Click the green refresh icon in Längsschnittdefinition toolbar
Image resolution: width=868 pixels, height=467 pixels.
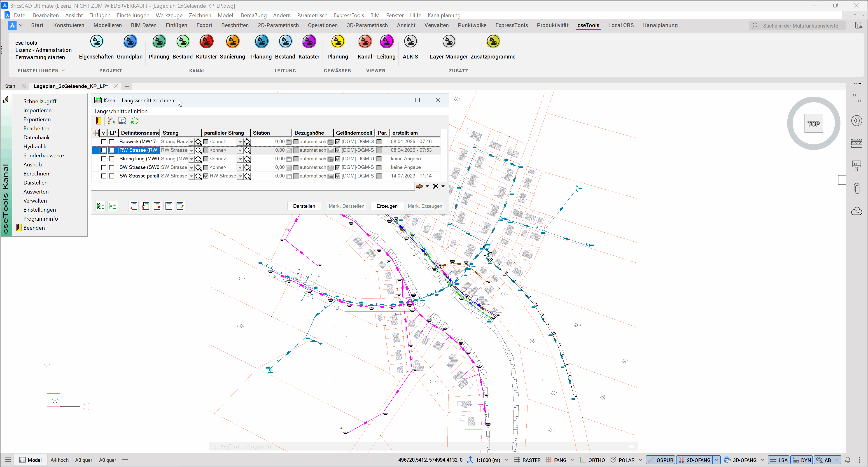(135, 121)
